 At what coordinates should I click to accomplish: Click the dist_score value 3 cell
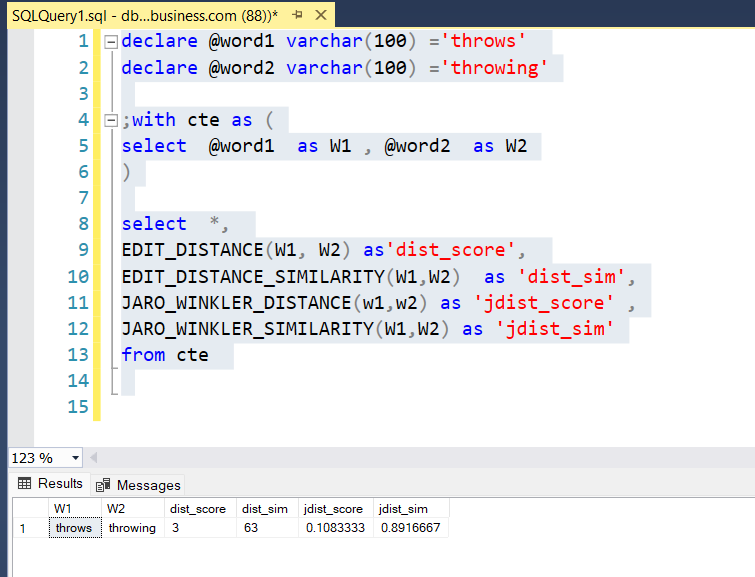(200, 528)
